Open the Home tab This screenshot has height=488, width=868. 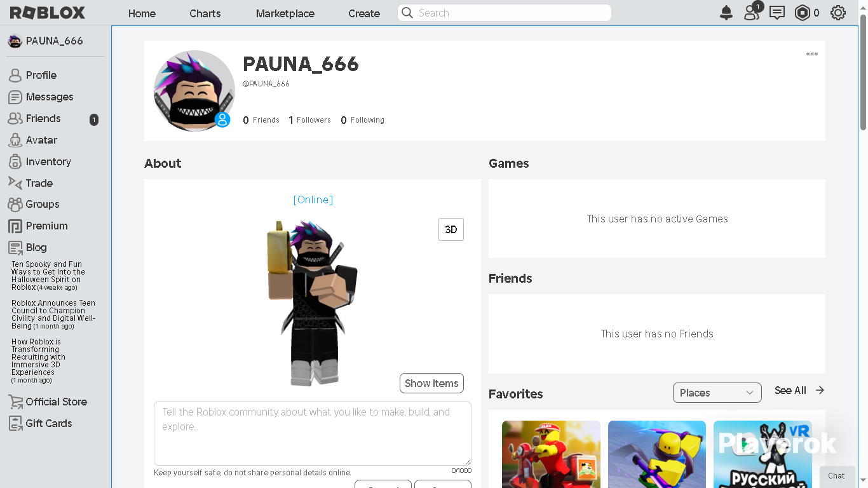[142, 13]
